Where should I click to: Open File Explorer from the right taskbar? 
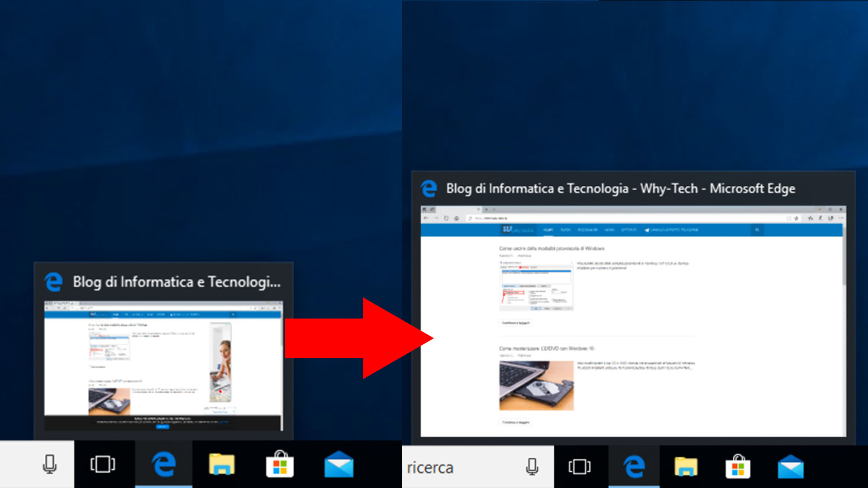click(686, 467)
